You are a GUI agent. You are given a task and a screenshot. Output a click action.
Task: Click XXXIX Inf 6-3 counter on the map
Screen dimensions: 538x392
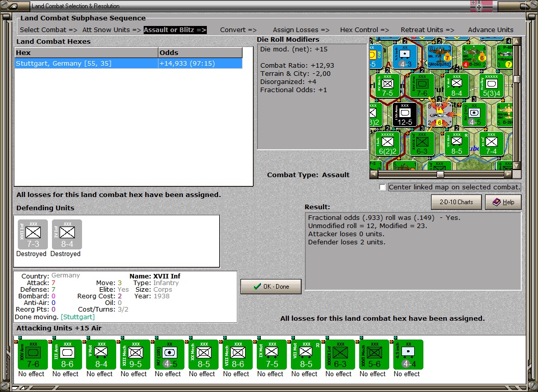point(422,144)
